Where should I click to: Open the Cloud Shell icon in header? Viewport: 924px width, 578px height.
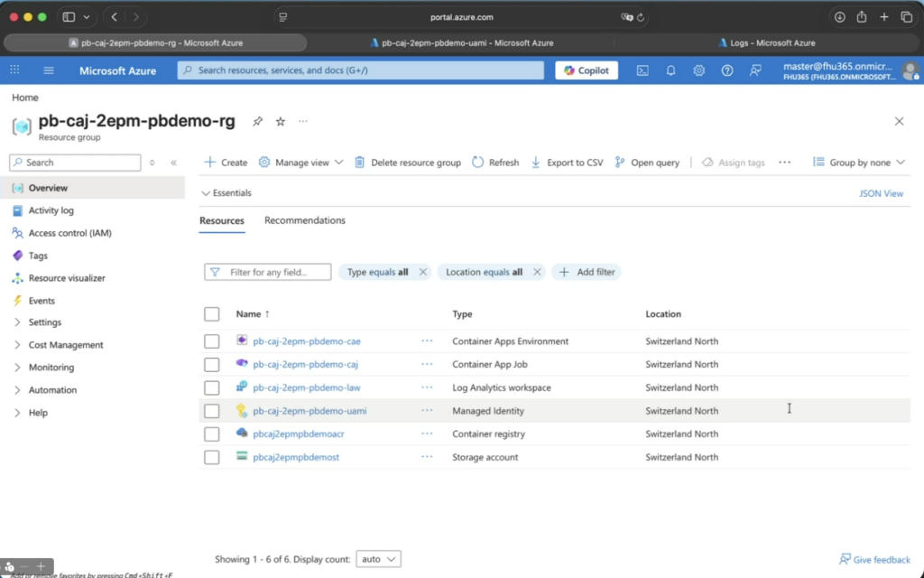(642, 70)
